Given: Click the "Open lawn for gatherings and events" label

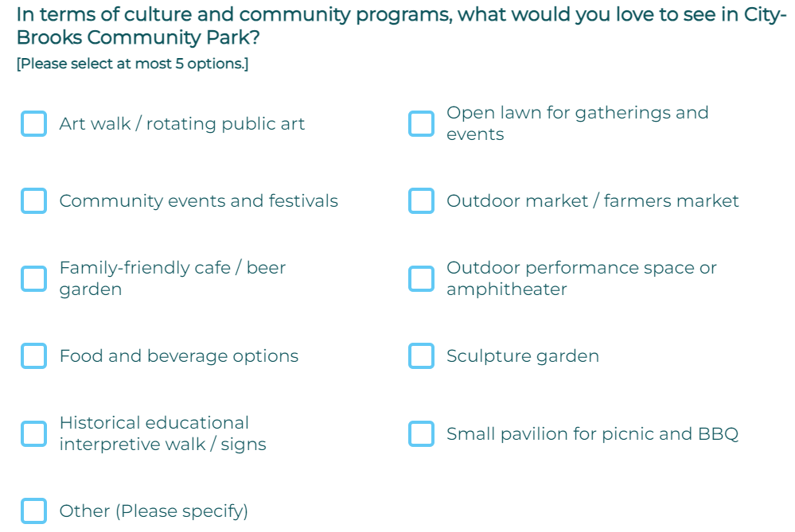Looking at the screenshot, I should click(x=577, y=123).
